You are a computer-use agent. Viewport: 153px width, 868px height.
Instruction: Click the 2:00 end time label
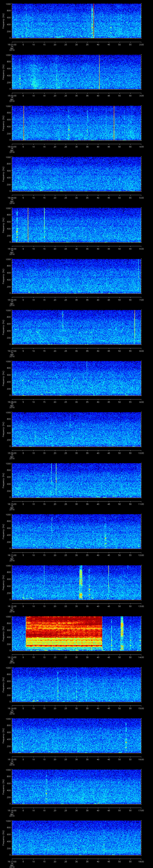141,44
